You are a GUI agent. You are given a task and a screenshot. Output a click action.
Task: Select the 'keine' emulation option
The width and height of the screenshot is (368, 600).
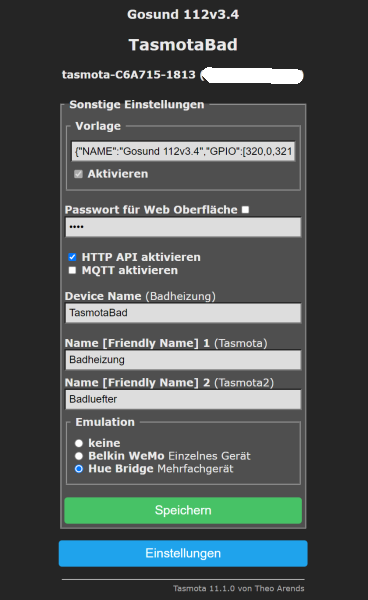click(x=79, y=443)
